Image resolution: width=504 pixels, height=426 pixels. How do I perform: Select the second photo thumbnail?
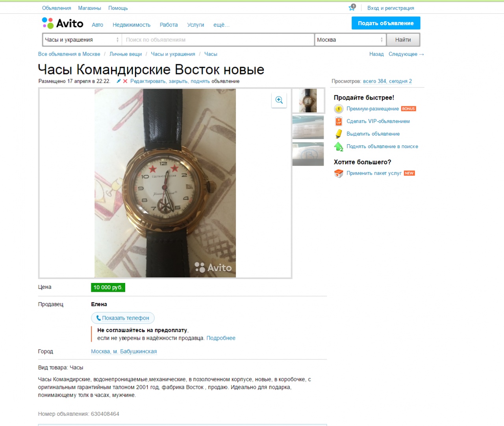pos(308,127)
